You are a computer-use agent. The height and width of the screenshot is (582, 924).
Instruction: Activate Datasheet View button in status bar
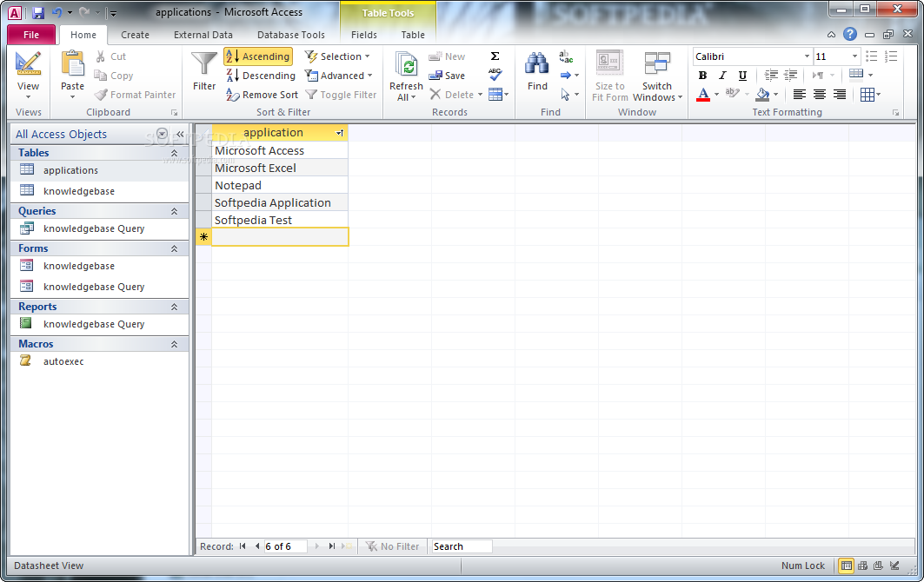(847, 565)
